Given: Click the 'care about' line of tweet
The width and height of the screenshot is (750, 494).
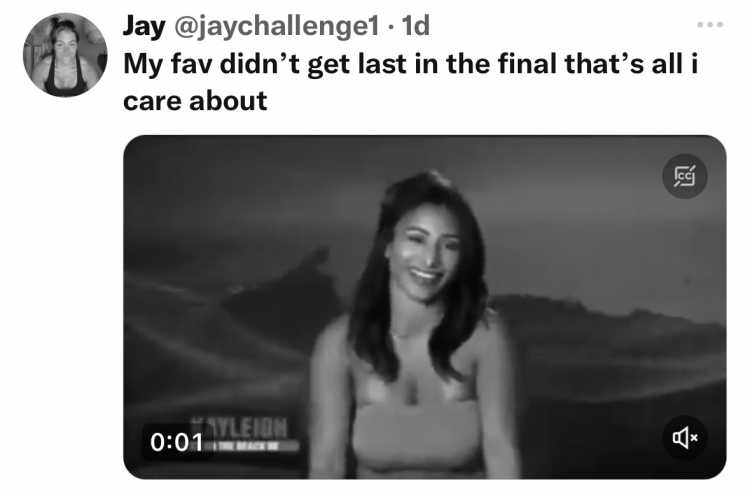Looking at the screenshot, I should pyautogui.click(x=195, y=101).
